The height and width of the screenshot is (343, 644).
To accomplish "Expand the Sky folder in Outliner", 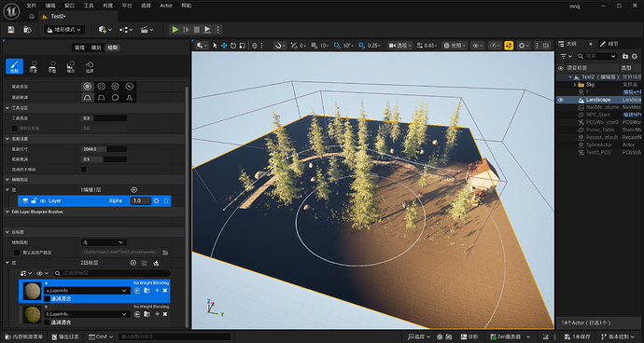I will (575, 85).
